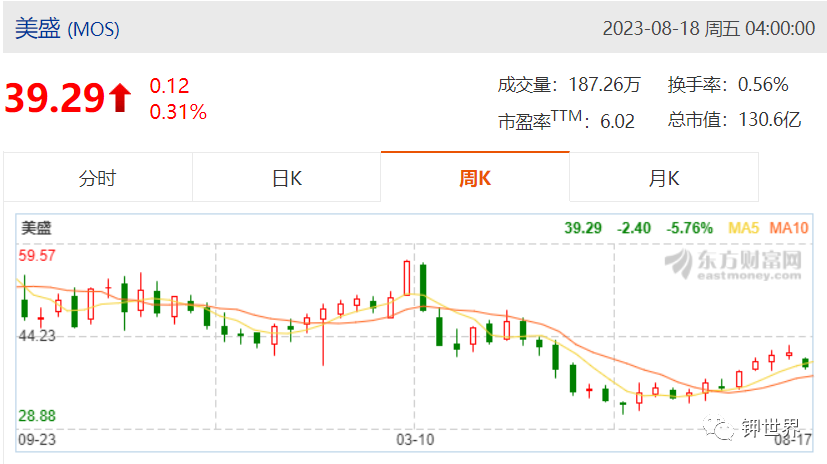The image size is (827, 464).
Task: Click the 08-17 date axis marker
Action: [x=793, y=440]
